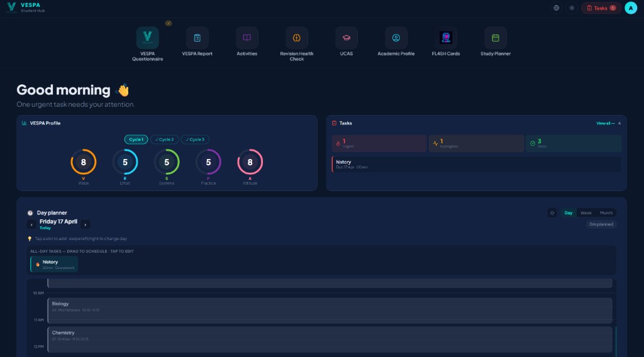Click the 11 AM time label
644x357 pixels.
(x=38, y=320)
